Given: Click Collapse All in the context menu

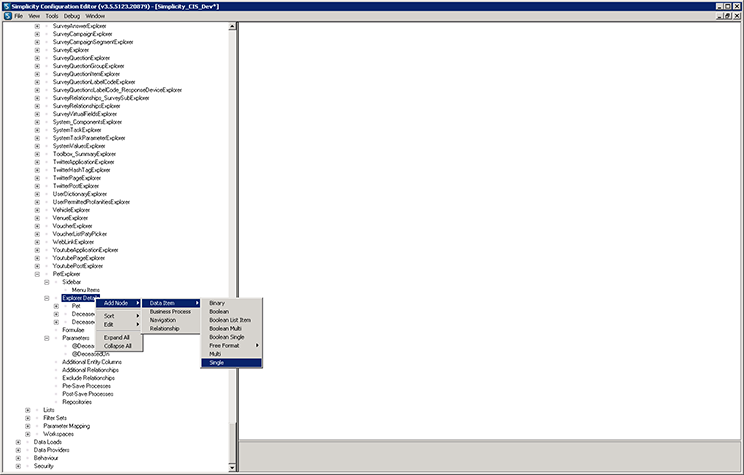Looking at the screenshot, I should click(118, 346).
